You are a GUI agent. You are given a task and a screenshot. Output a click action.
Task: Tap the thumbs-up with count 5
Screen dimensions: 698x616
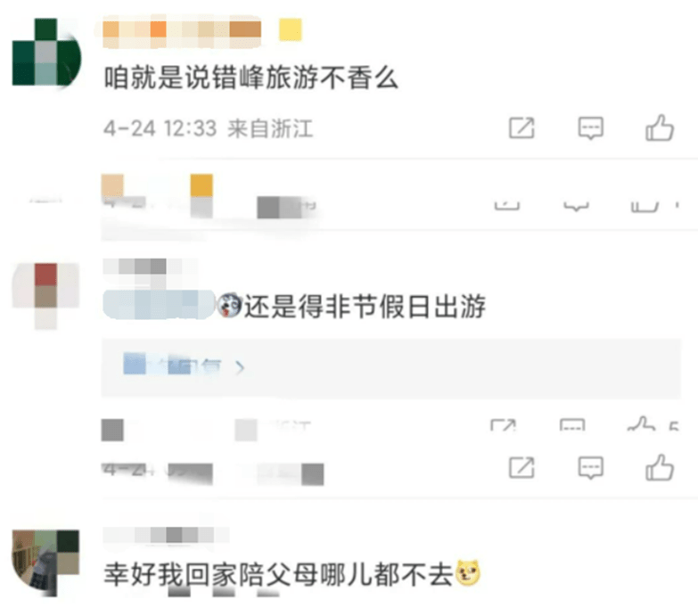641,423
